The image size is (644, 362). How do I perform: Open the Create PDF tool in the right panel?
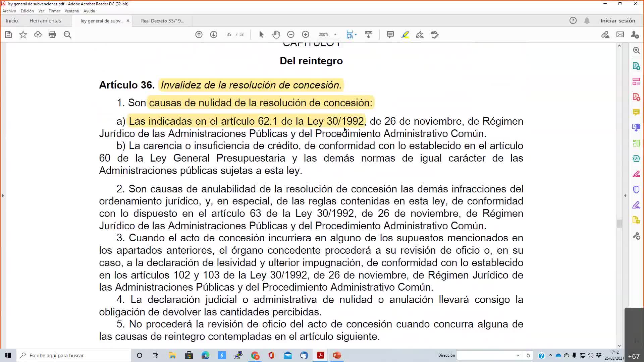point(636,97)
